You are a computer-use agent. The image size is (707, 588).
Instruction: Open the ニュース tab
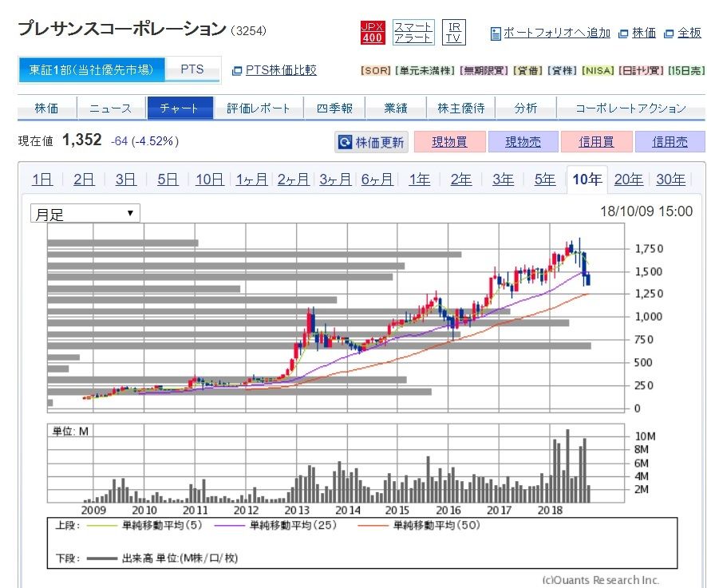coord(112,109)
